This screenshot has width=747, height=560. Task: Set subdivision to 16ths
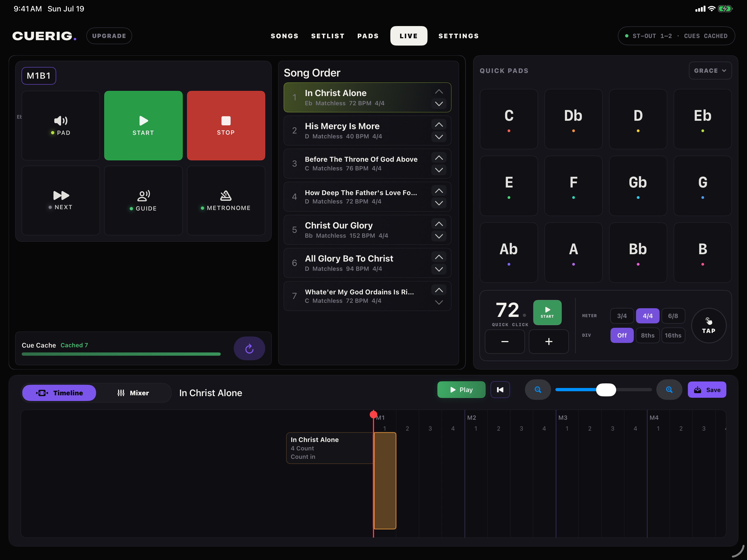pyautogui.click(x=673, y=335)
